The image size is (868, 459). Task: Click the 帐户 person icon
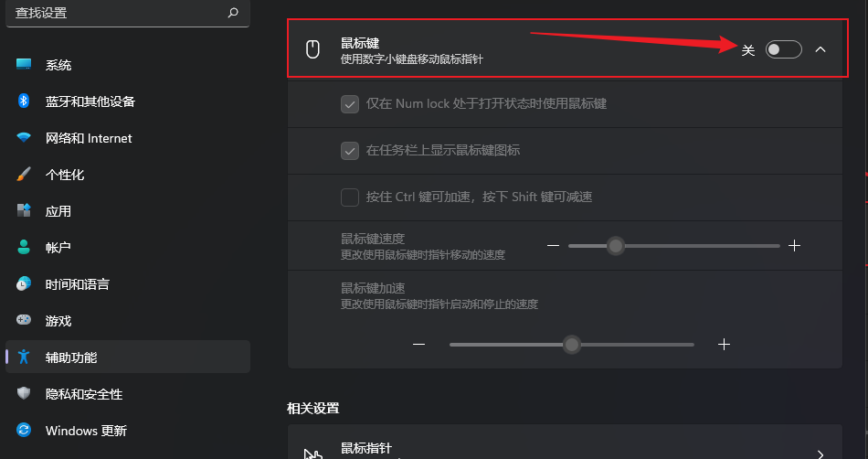click(23, 247)
